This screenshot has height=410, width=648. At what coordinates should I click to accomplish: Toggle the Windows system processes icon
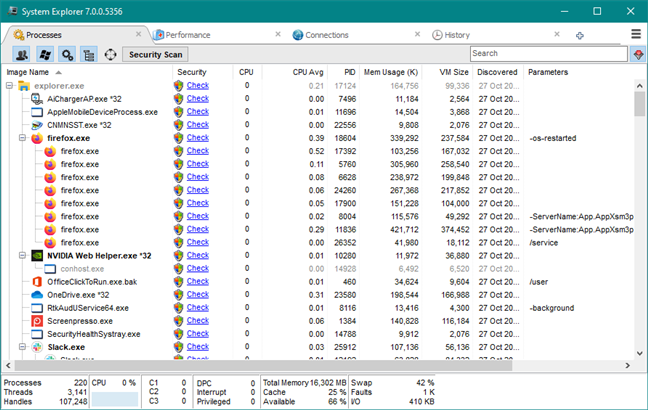[45, 55]
